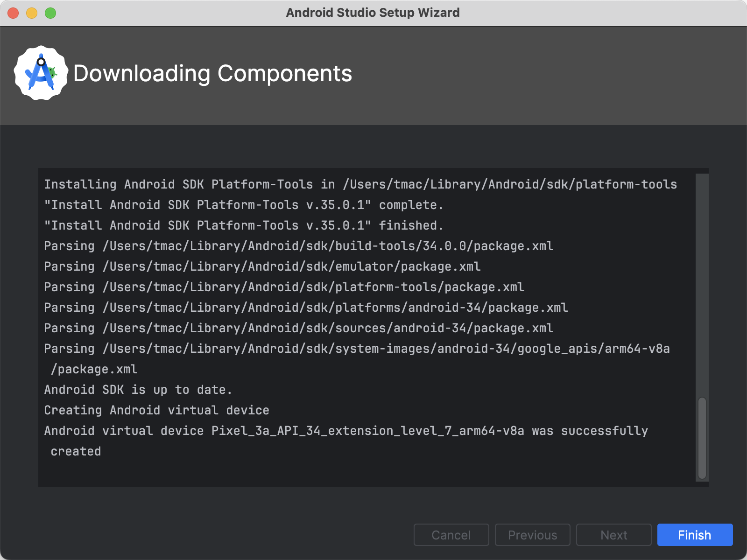
Task: Click the Pixel_3a_API_34 device created line
Action: click(346, 441)
